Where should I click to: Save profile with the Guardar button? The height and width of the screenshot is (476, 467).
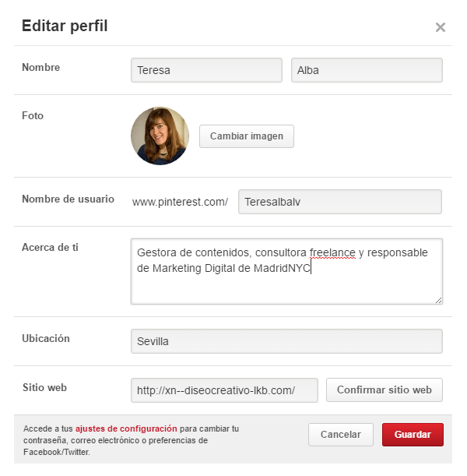click(x=413, y=435)
